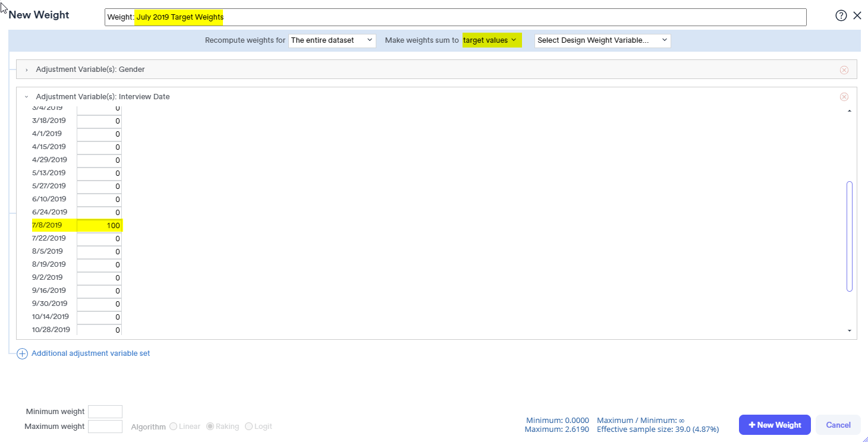Click the plus icon for additional adjustment set
Viewport: 868px width, 442px height.
pyautogui.click(x=22, y=353)
